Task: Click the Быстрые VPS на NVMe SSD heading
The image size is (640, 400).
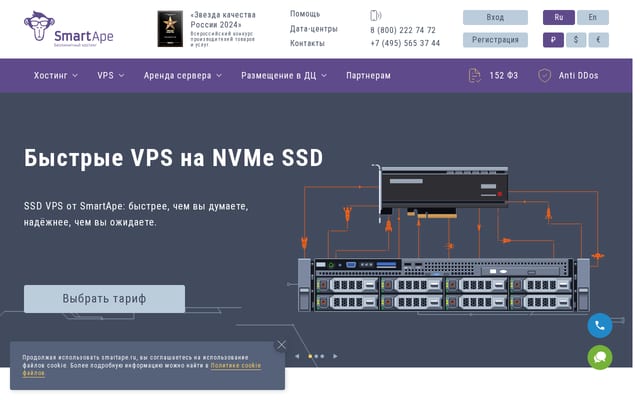Action: point(173,158)
